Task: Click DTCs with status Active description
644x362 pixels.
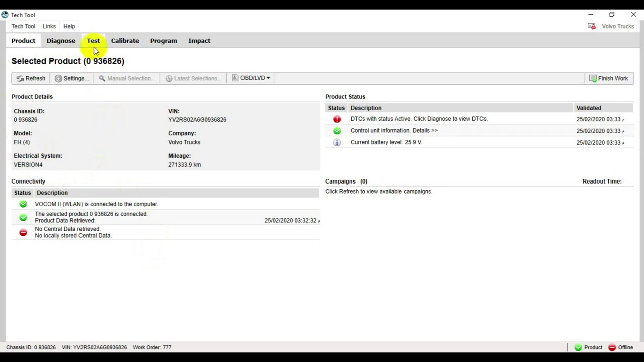Action: point(419,119)
